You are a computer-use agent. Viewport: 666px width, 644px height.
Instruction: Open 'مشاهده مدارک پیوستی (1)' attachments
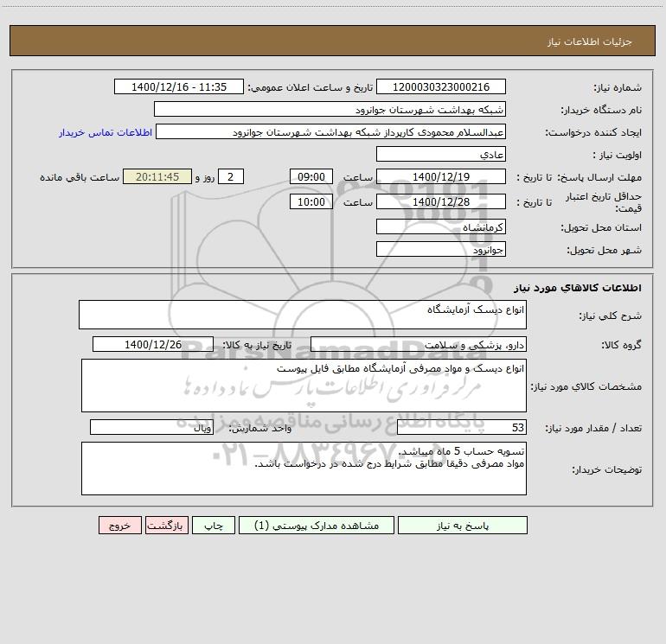point(317,525)
